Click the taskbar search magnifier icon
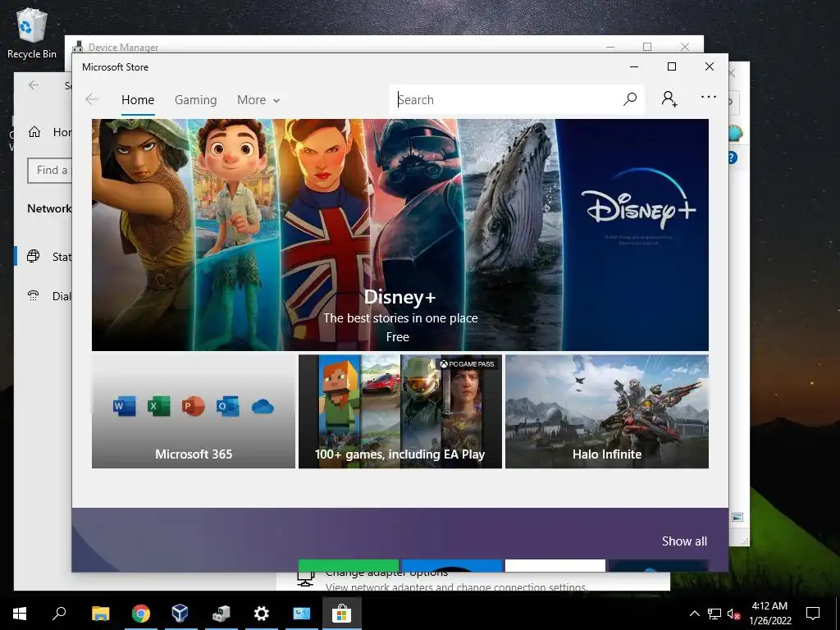The image size is (840, 630). pos(59,614)
